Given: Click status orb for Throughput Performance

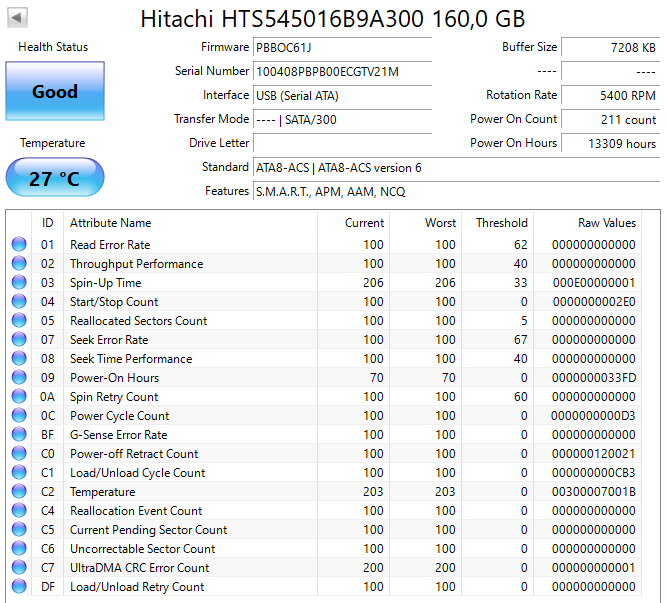Looking at the screenshot, I should point(19,264).
